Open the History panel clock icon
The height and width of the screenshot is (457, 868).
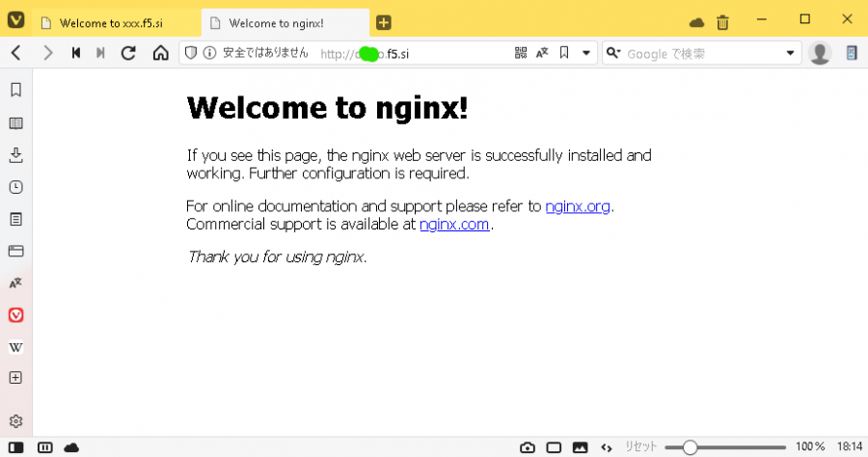pyautogui.click(x=15, y=187)
